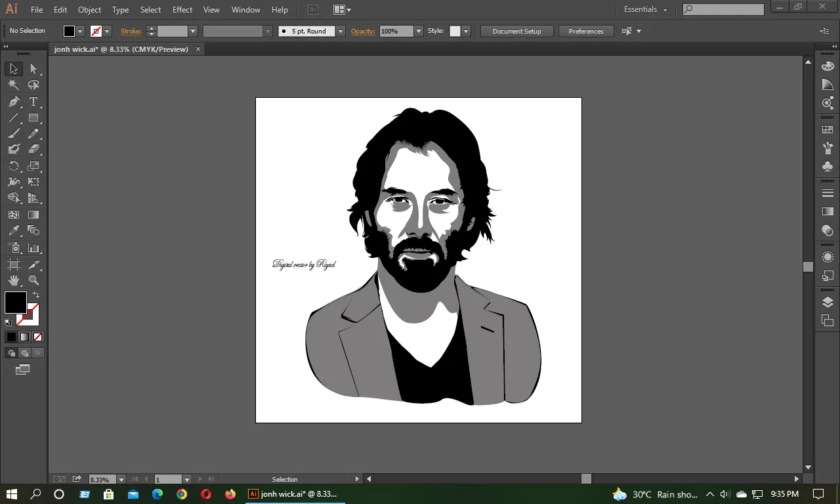The image size is (840, 504).
Task: Select the Shape Builder tool
Action: [x=14, y=198]
